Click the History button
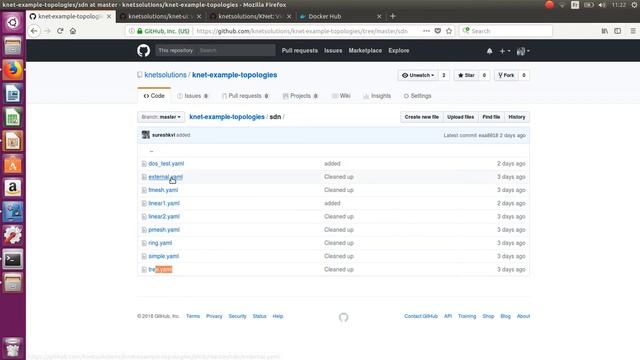This screenshot has width=640, height=360. [517, 117]
